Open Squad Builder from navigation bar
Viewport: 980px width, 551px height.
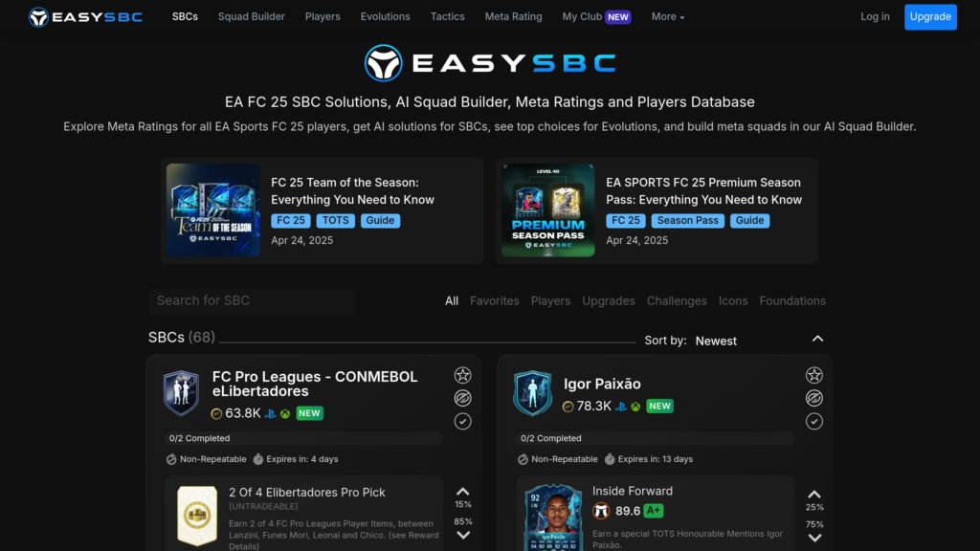(251, 16)
